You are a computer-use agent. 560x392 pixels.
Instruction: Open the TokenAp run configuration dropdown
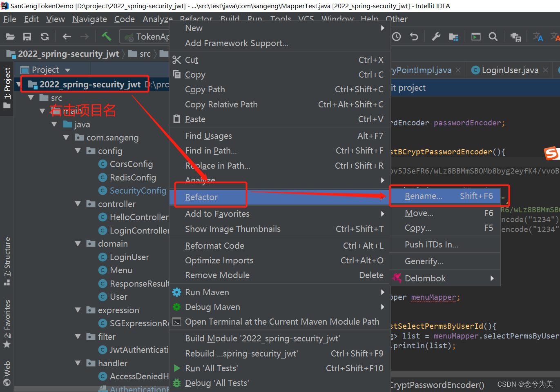[145, 37]
